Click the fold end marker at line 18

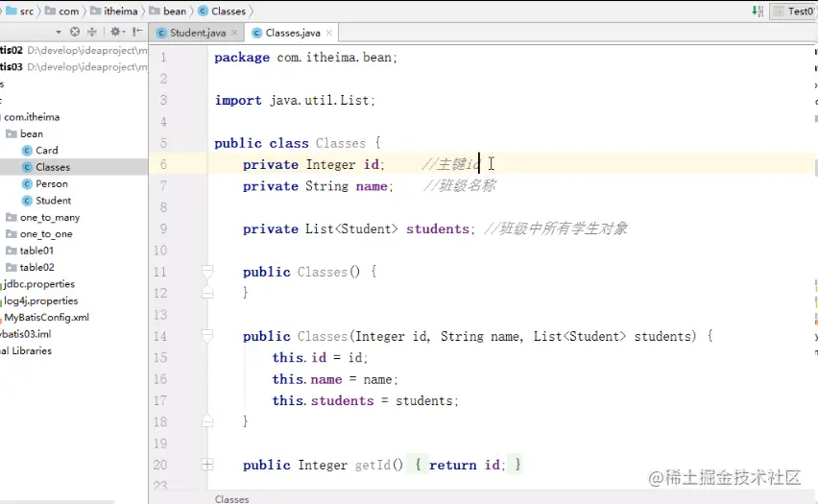tap(207, 421)
